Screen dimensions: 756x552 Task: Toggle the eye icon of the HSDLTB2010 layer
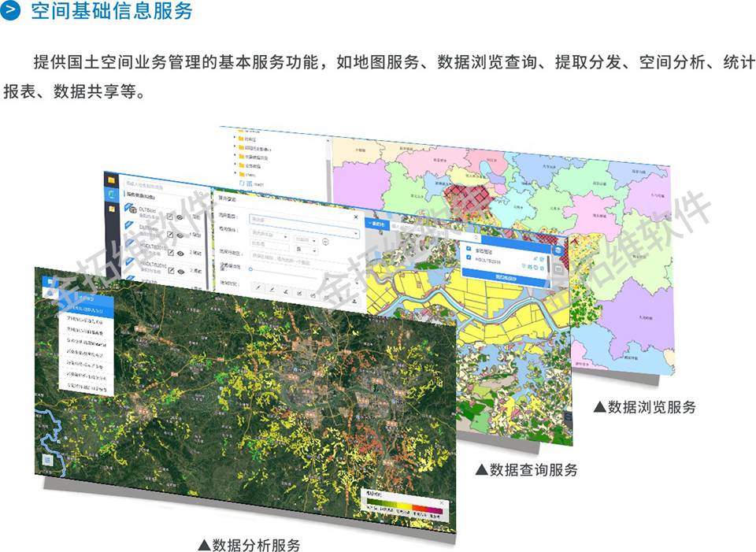tap(181, 272)
